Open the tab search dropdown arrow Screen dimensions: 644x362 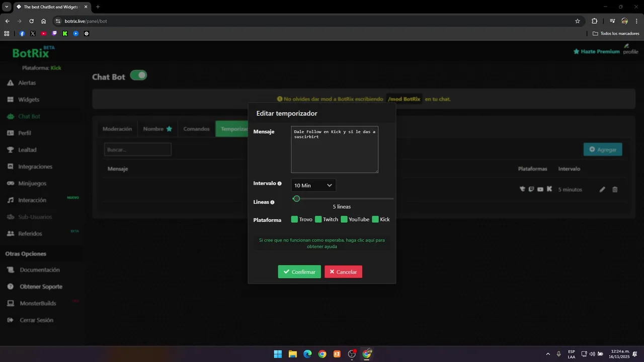[x=7, y=7]
